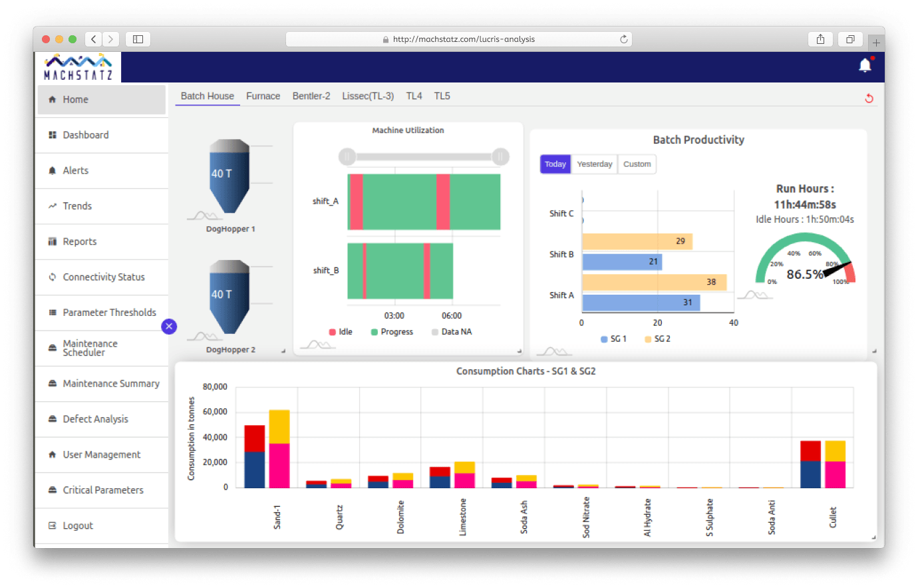Go to Trends page
Viewport: 918px width, 588px height.
(x=77, y=206)
